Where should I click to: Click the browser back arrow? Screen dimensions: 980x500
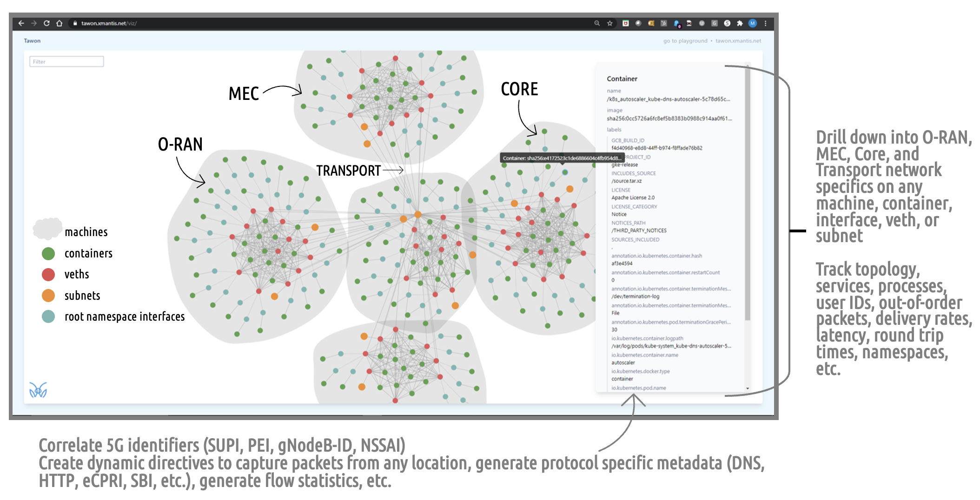tap(21, 23)
